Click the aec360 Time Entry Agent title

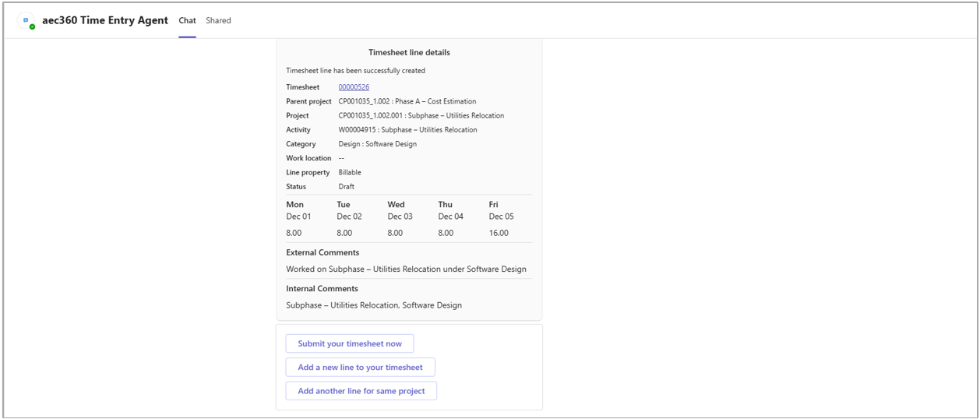pyautogui.click(x=105, y=20)
